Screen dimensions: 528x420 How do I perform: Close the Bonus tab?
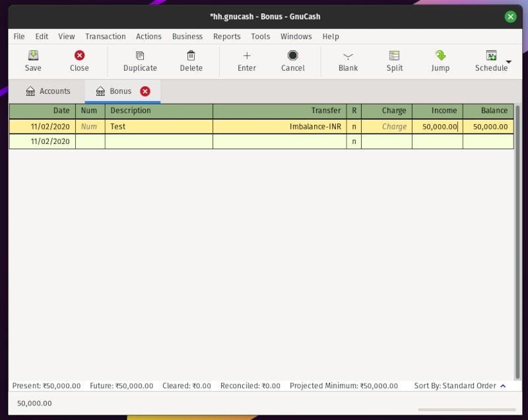[145, 91]
